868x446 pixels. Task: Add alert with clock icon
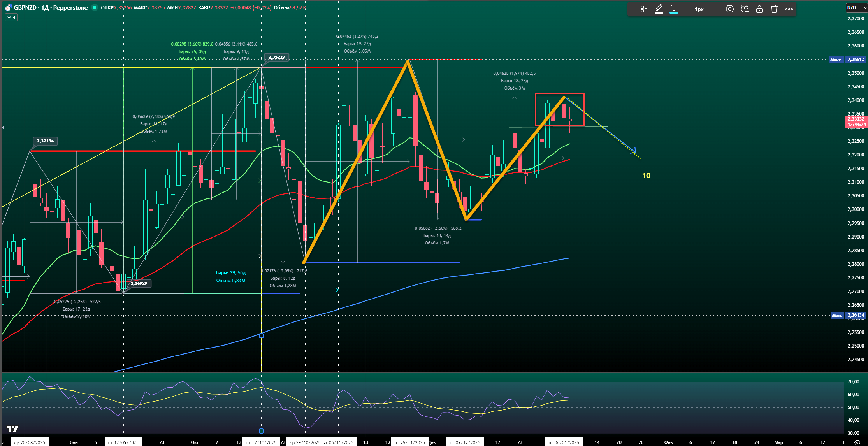(745, 9)
